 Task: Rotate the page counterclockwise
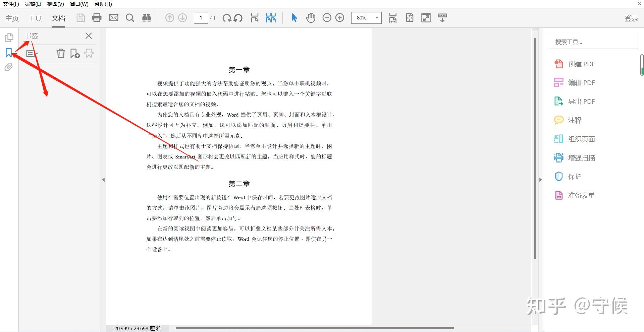tap(238, 18)
